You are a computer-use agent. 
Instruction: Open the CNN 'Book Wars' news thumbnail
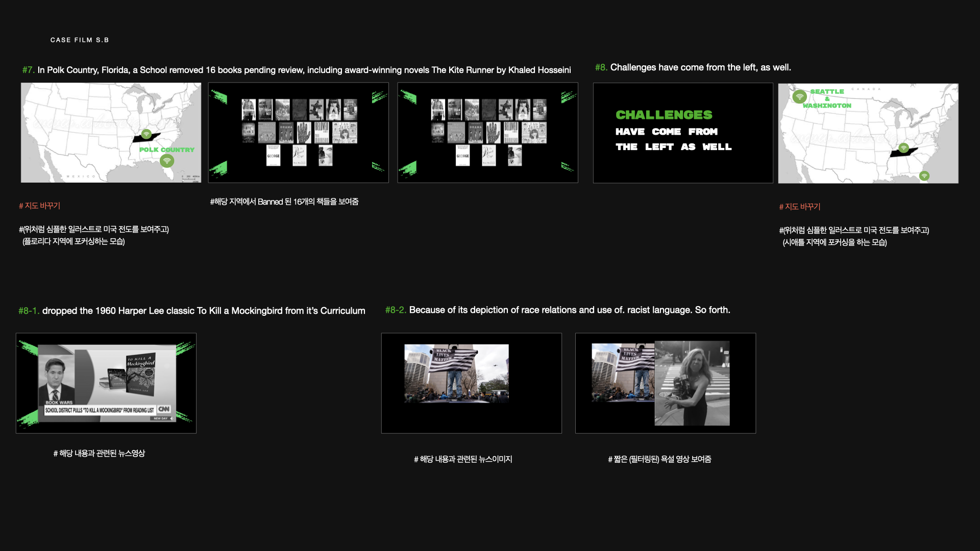[106, 383]
